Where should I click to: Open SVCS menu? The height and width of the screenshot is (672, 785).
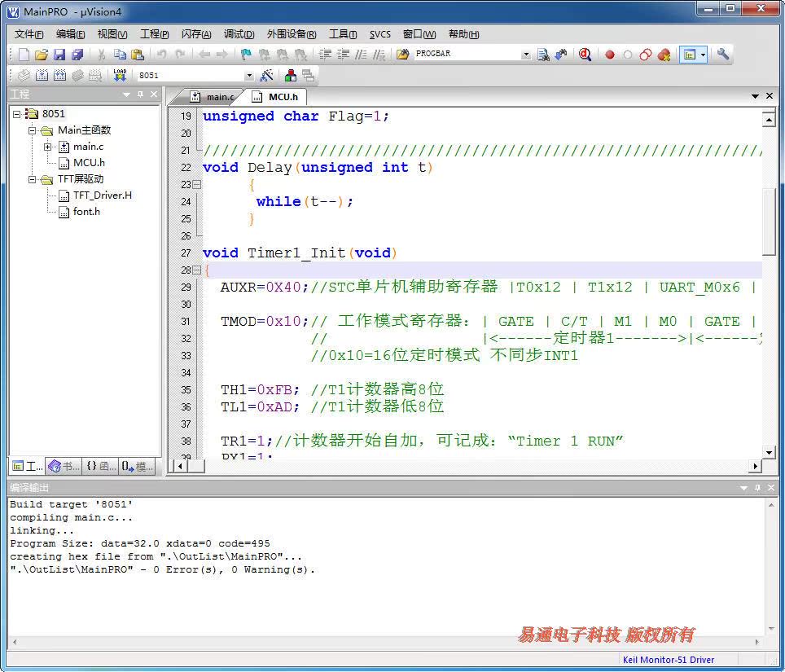[x=380, y=34]
